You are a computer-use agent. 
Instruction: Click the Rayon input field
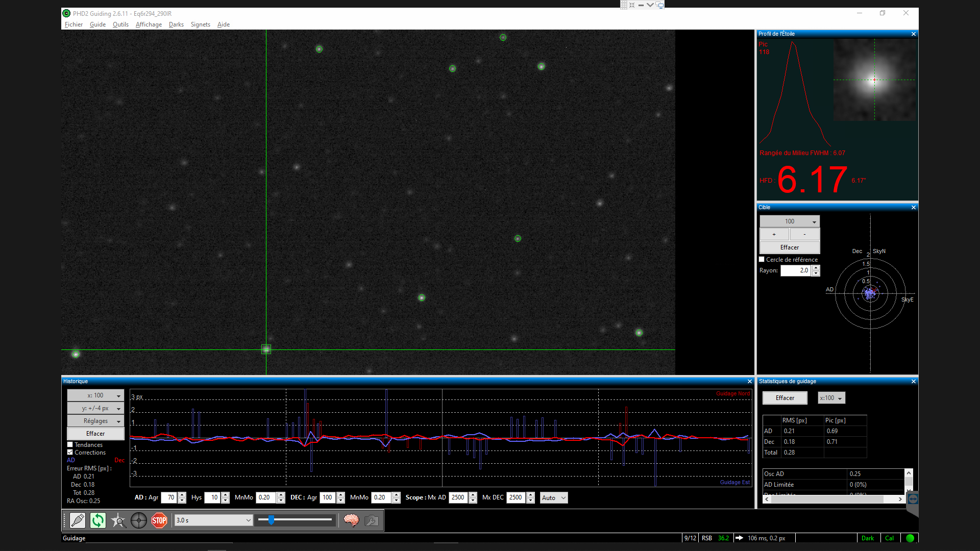point(796,270)
